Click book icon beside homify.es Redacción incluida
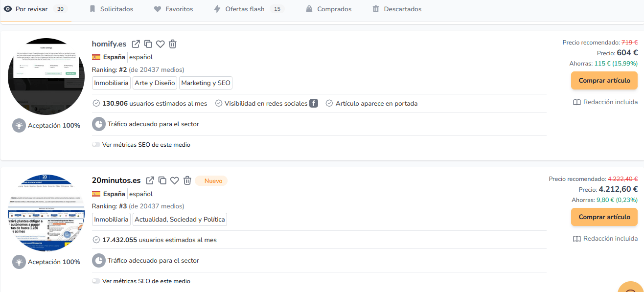This screenshot has height=292, width=644. click(x=577, y=102)
